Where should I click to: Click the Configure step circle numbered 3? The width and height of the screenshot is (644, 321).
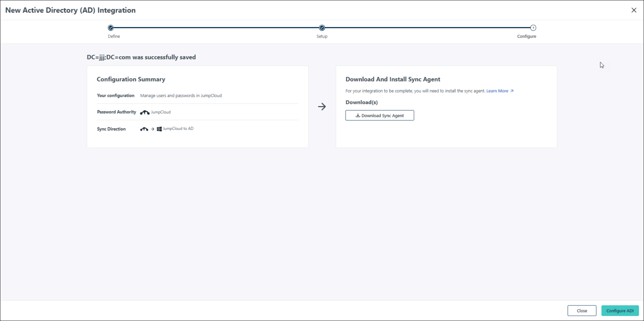click(533, 27)
